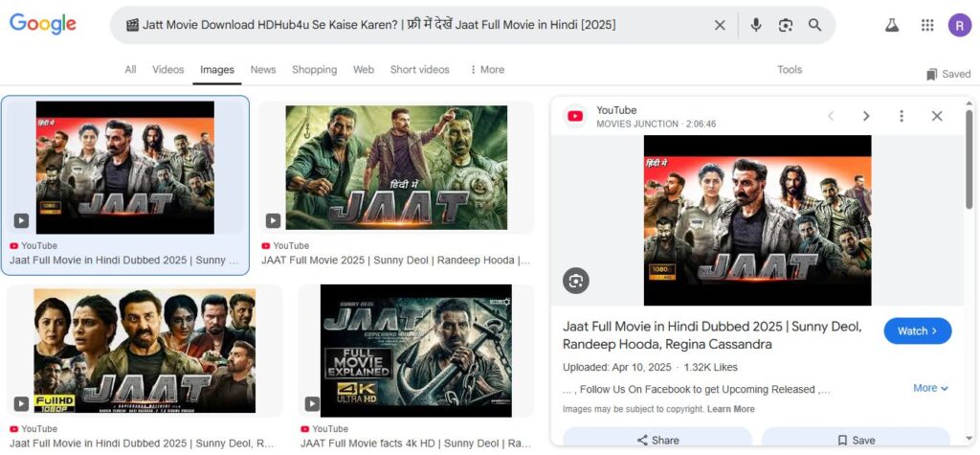Start voice search with the microphone icon
Image resolution: width=980 pixels, height=455 pixels.
pyautogui.click(x=756, y=25)
